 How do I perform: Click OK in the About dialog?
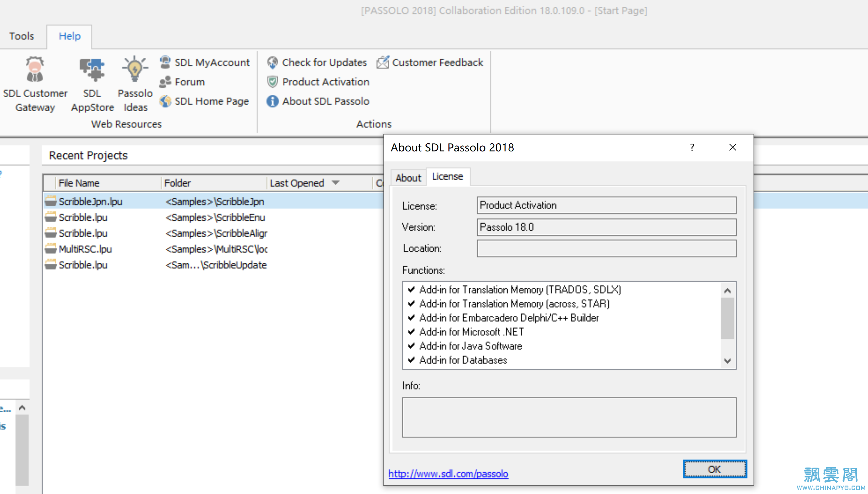tap(715, 469)
